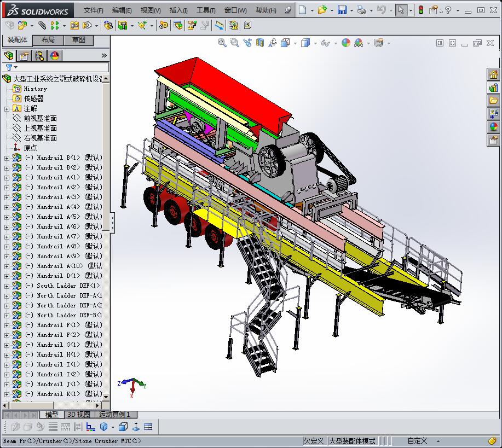Open the ConfigurationManager tab icon
This screenshot has width=502, height=448.
(x=40, y=56)
